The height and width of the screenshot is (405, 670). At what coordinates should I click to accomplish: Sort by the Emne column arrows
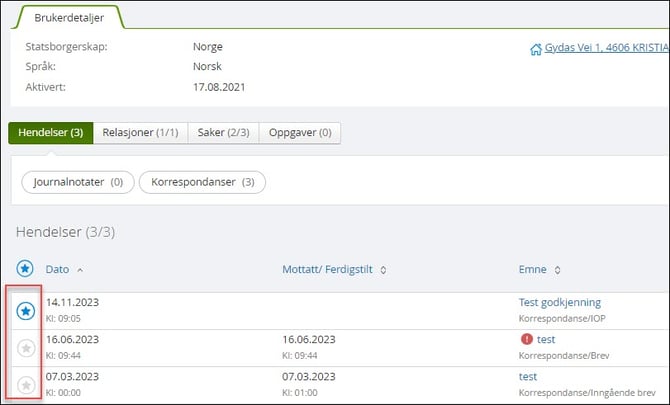557,269
